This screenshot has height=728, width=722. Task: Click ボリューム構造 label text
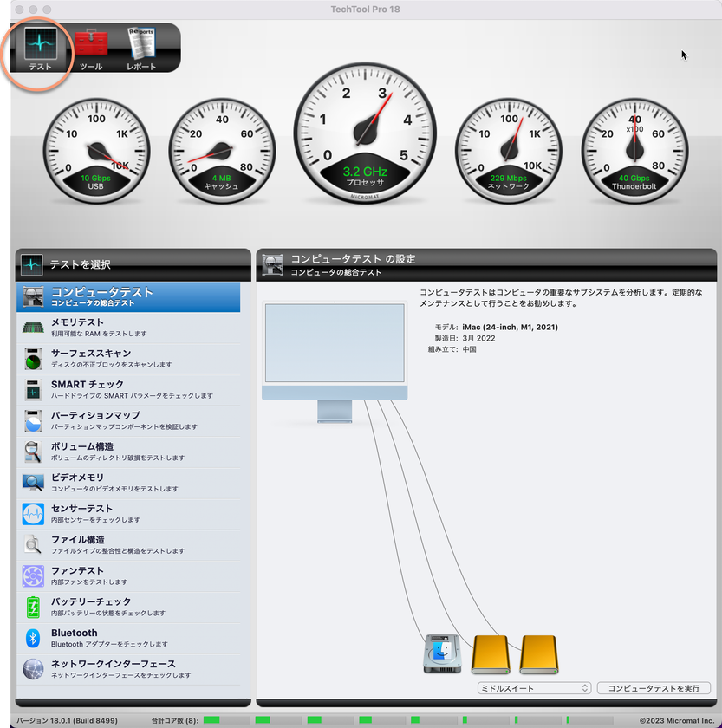coord(82,446)
